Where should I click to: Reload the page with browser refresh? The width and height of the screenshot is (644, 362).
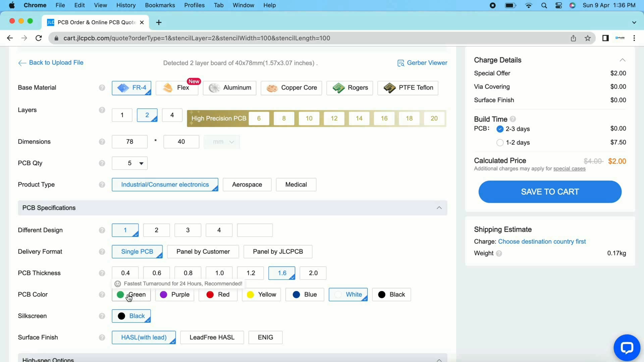[39, 38]
